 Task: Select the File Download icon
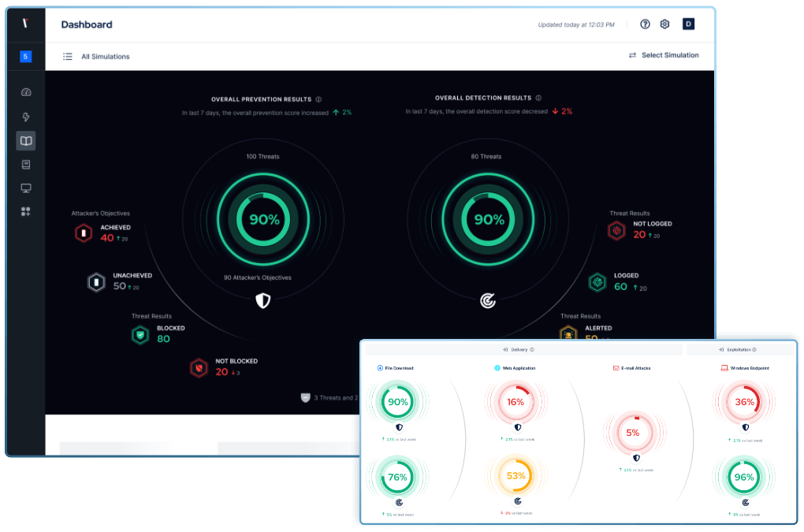point(380,368)
